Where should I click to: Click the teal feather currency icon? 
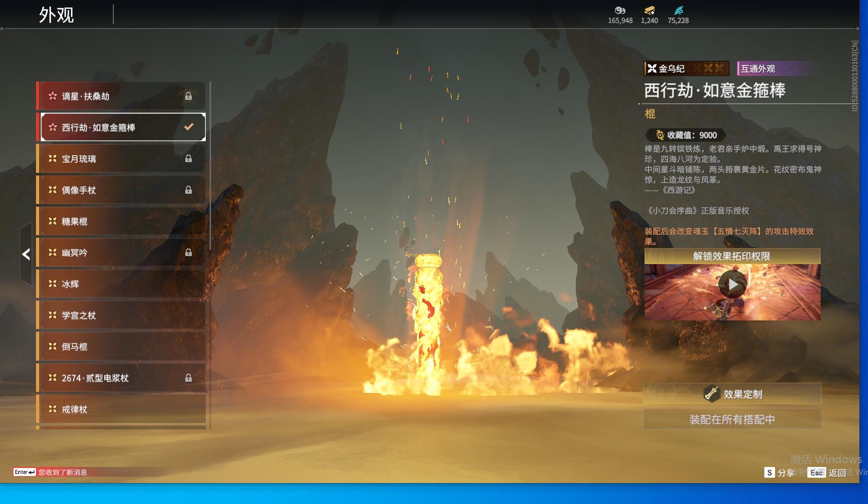678,10
